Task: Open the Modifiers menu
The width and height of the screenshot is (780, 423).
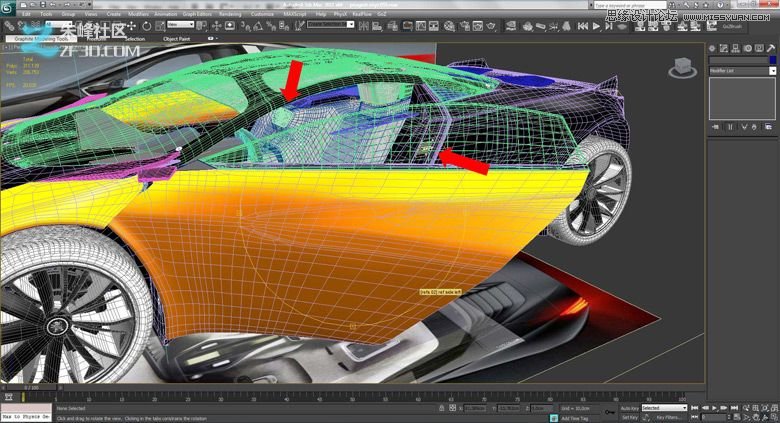Action: coord(138,14)
